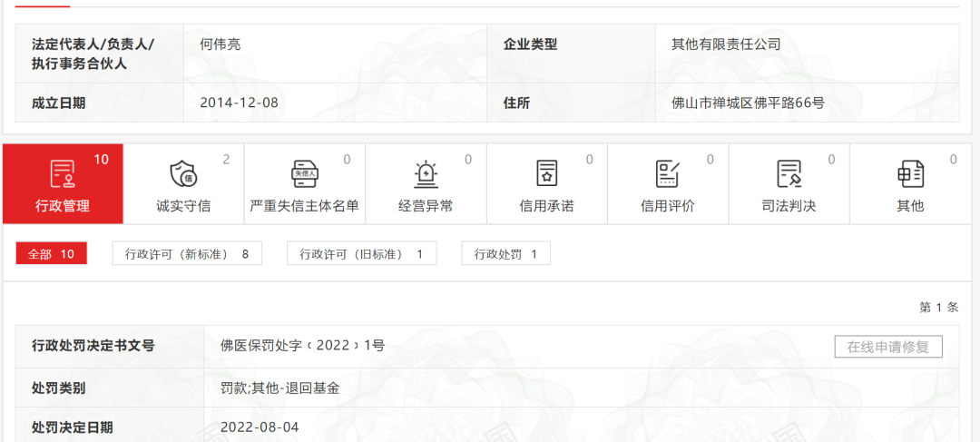Open the 司法判决 gavel icon
Screen dimensions: 980x442
click(789, 173)
